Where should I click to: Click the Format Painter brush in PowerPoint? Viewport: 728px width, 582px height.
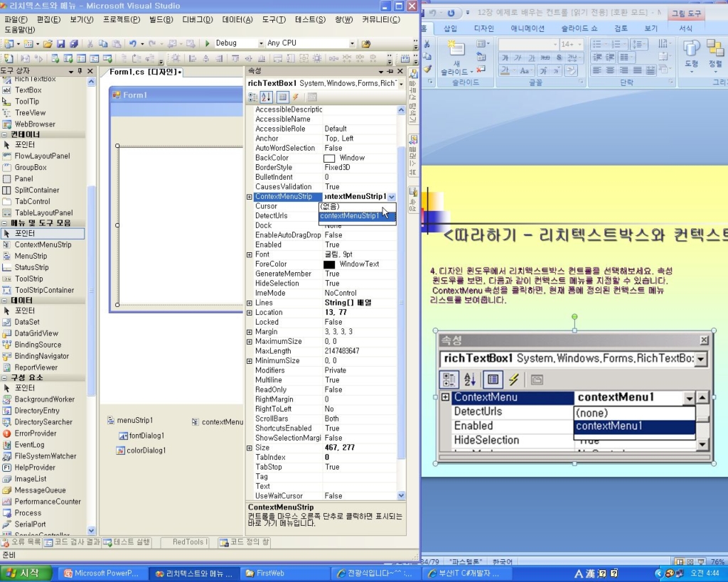[427, 69]
